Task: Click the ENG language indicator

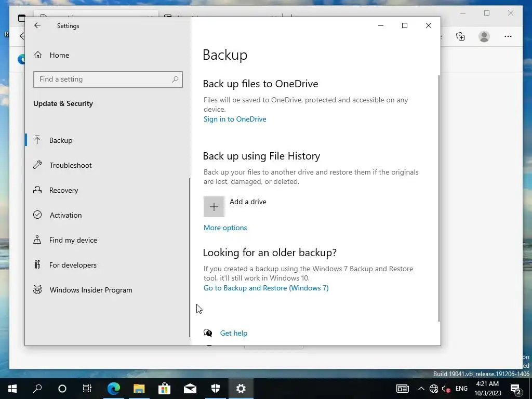Action: (461, 389)
